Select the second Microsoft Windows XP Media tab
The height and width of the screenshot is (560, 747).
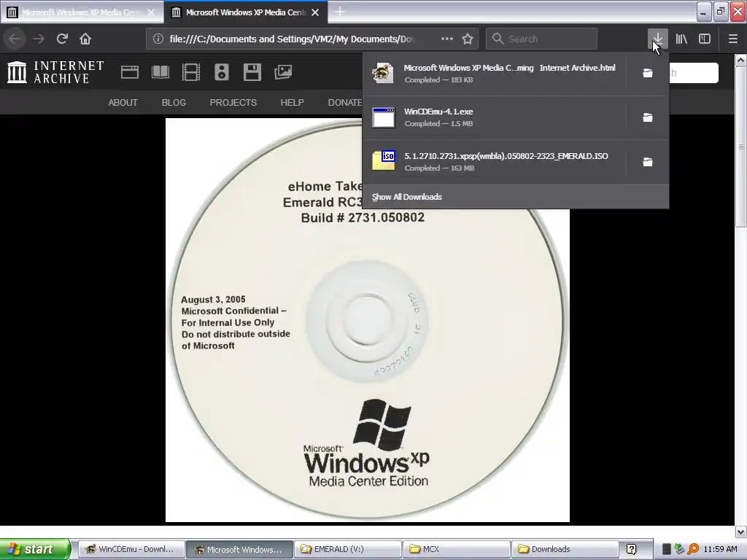239,12
